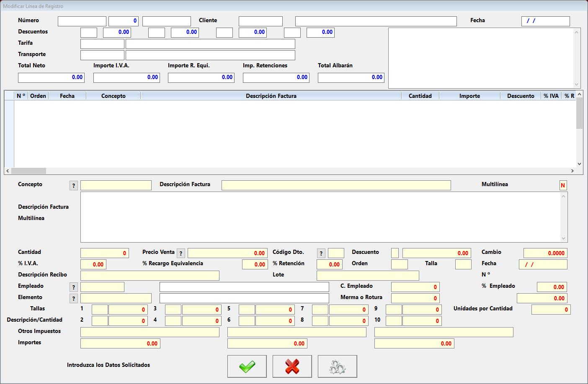Viewport: 588px width, 384px height.
Task: Click the table's vertical scrollbar down arrow
Action: pyautogui.click(x=580, y=164)
